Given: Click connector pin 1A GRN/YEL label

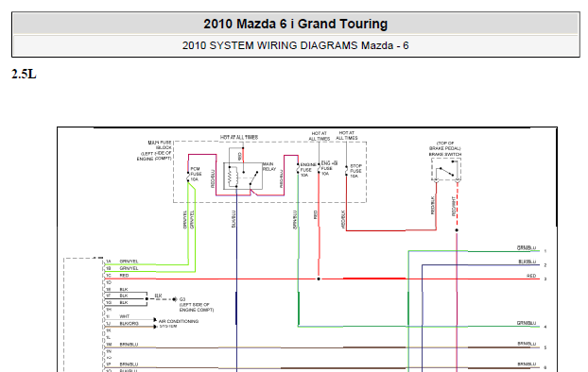Looking at the screenshot, I should [x=122, y=262].
